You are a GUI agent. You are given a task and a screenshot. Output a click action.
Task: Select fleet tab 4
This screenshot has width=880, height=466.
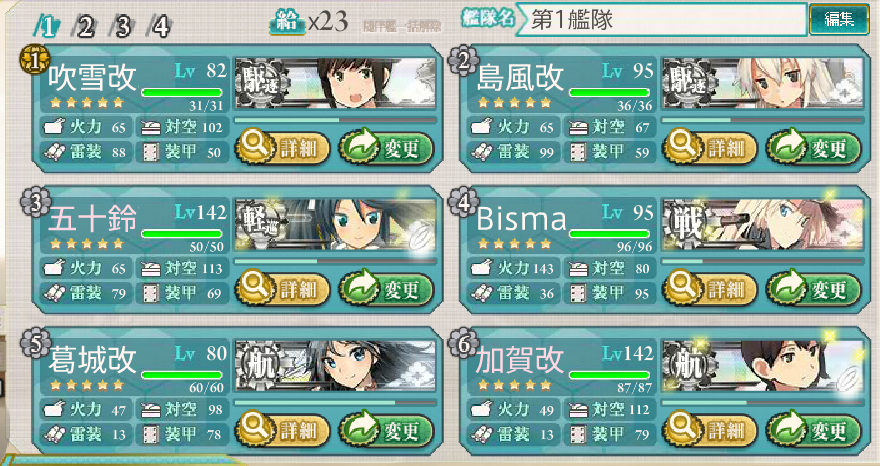pyautogui.click(x=160, y=26)
